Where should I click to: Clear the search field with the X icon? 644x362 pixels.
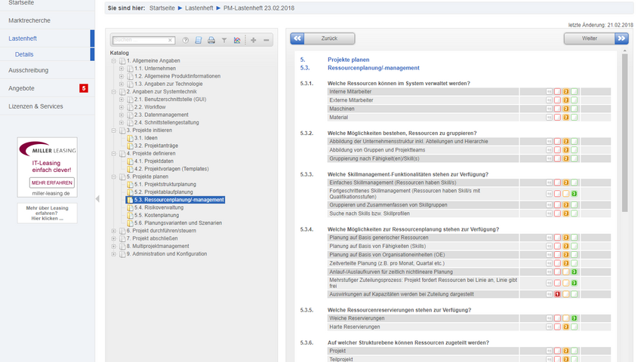[171, 40]
